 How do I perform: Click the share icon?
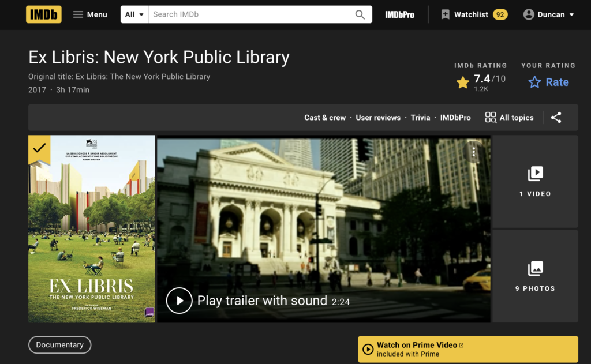point(556,118)
